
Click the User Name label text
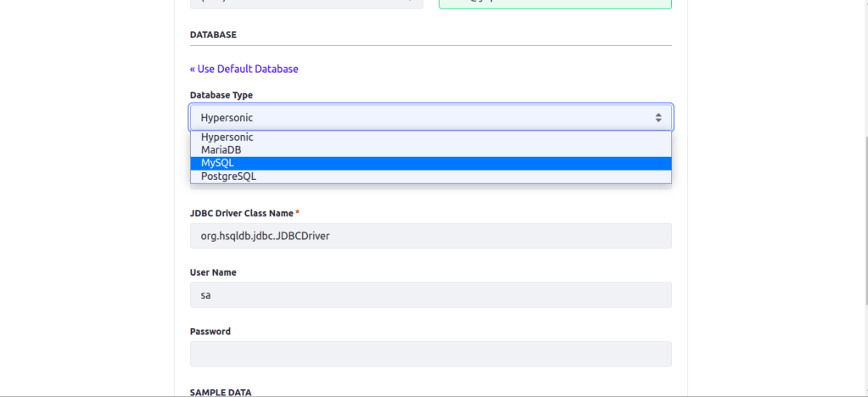pyautogui.click(x=213, y=272)
